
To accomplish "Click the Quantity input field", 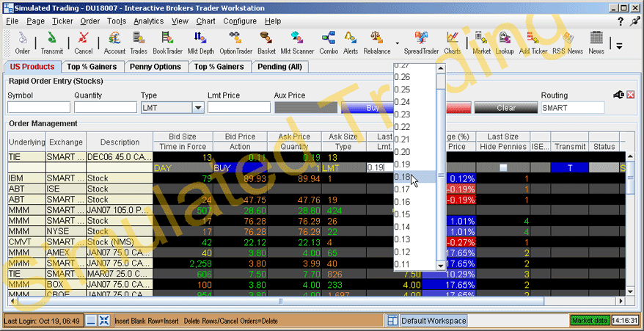I will tap(106, 108).
